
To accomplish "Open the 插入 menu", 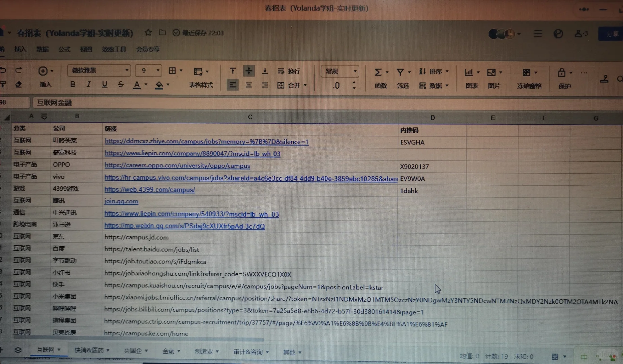I will tap(20, 49).
